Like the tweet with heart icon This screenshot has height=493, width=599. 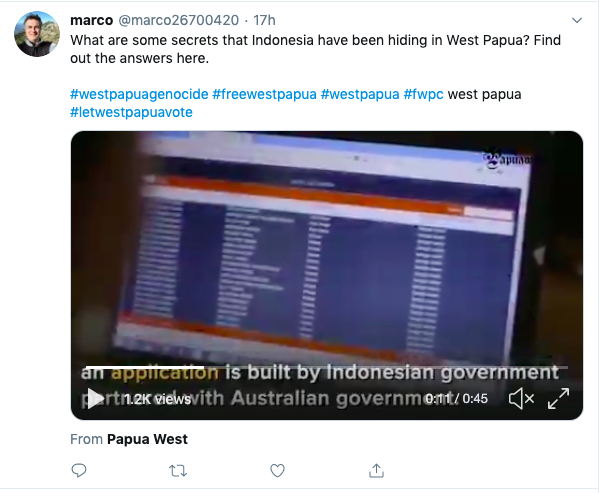(277, 470)
